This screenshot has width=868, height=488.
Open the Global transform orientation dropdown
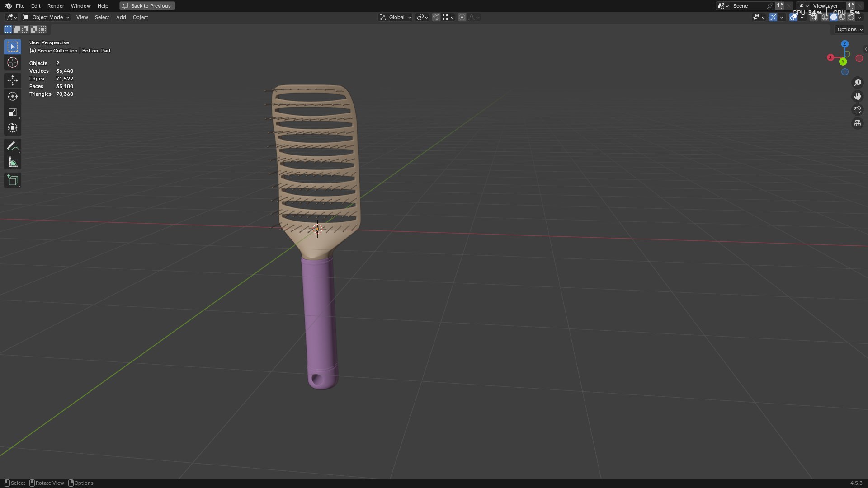click(396, 17)
